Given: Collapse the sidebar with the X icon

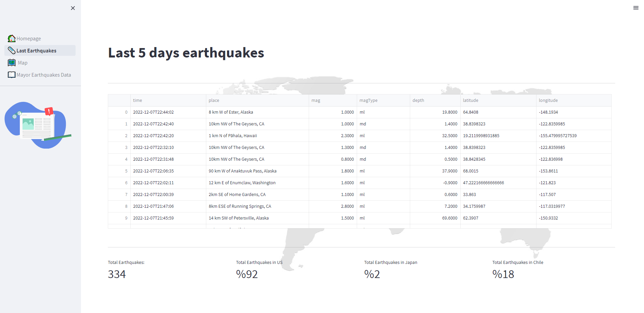Looking at the screenshot, I should (73, 8).
